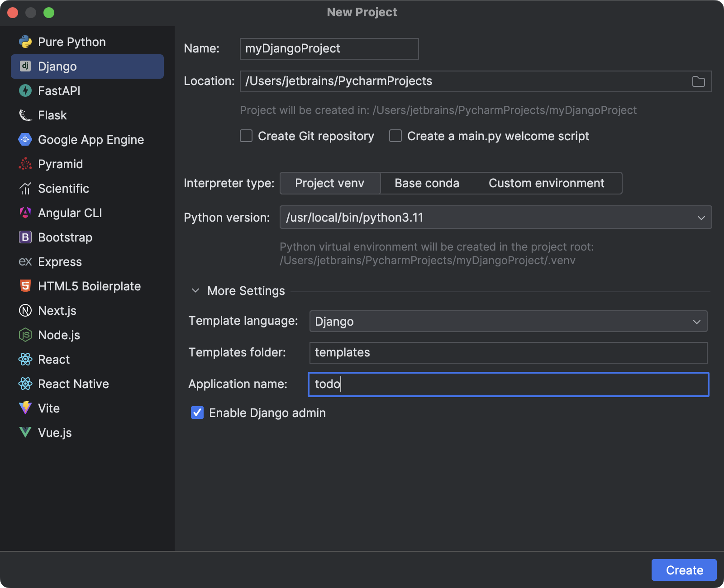Browse for project location via folder icon

pos(699,81)
